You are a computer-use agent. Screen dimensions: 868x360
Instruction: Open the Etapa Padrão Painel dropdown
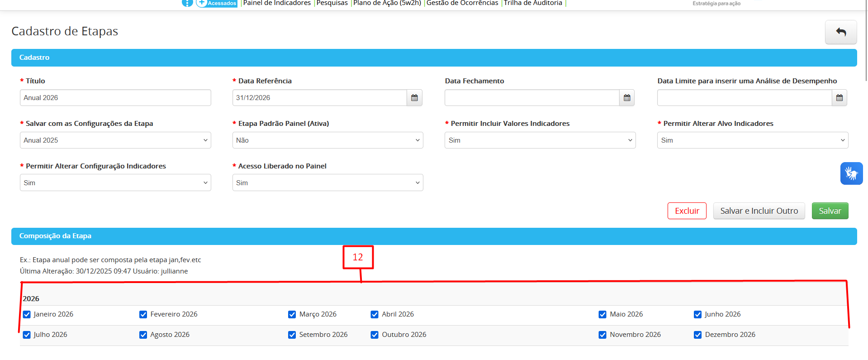327,140
